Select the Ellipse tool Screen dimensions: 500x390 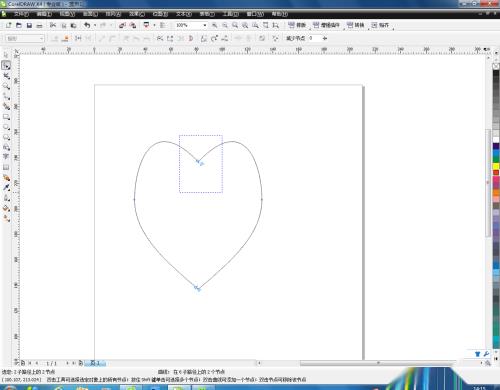coord(6,127)
